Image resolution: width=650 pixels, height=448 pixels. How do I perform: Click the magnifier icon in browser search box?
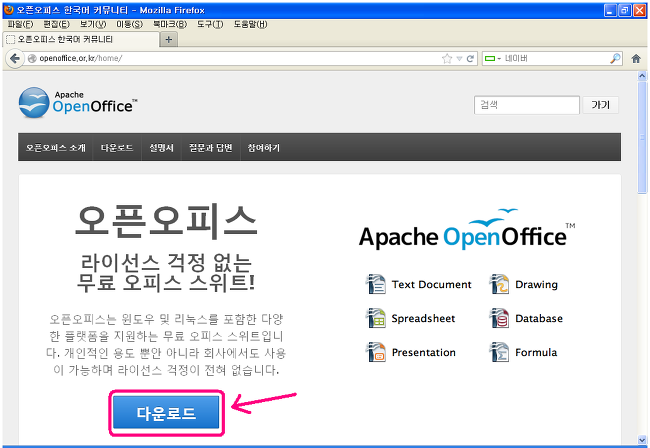615,58
